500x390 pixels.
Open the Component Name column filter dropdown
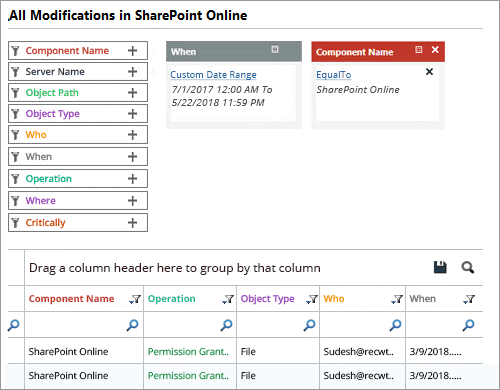(x=135, y=299)
